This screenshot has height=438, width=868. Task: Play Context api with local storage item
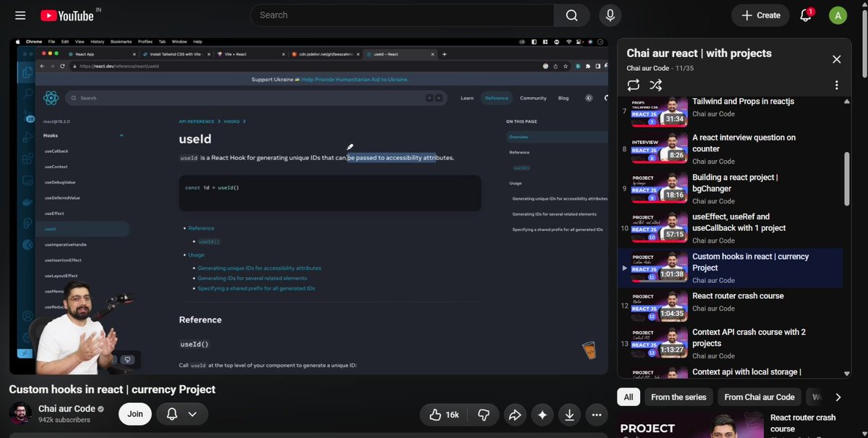tap(730, 372)
